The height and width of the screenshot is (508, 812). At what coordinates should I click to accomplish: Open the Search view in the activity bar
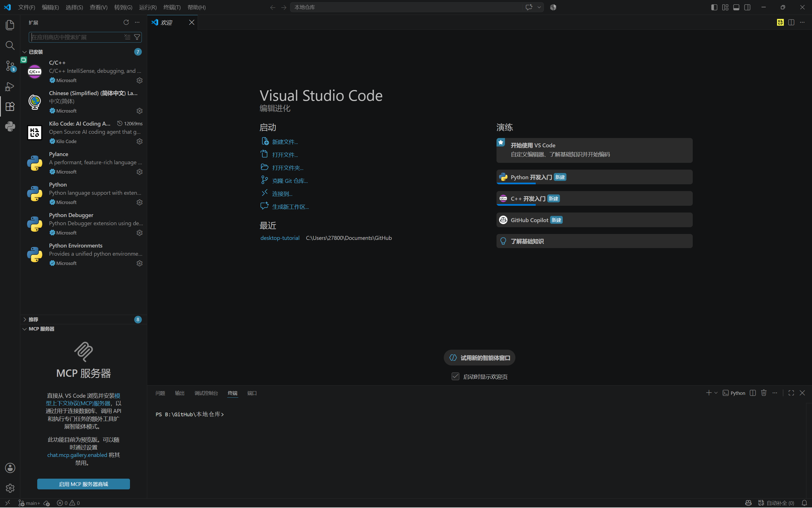[x=10, y=45]
